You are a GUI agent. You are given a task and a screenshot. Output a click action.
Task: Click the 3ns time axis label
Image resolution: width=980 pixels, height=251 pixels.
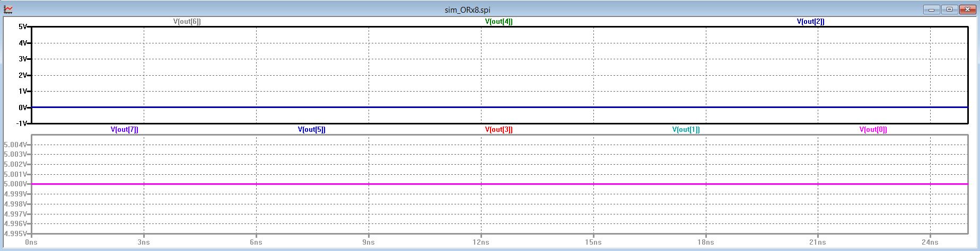point(144,243)
